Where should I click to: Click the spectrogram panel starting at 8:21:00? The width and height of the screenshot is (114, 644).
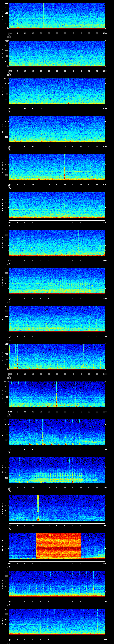tap(57, 280)
